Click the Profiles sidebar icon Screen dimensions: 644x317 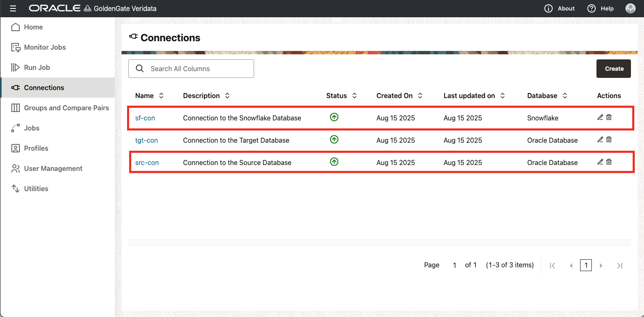click(16, 148)
